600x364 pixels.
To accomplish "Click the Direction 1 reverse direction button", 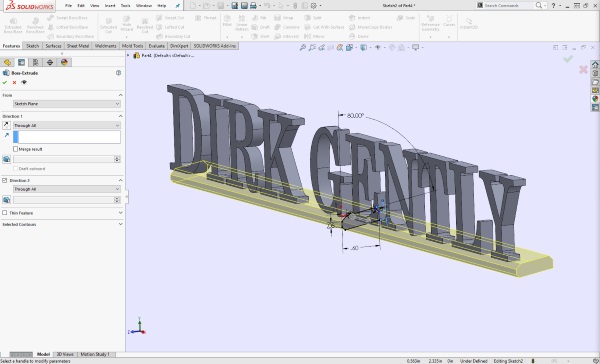I will click(x=6, y=125).
